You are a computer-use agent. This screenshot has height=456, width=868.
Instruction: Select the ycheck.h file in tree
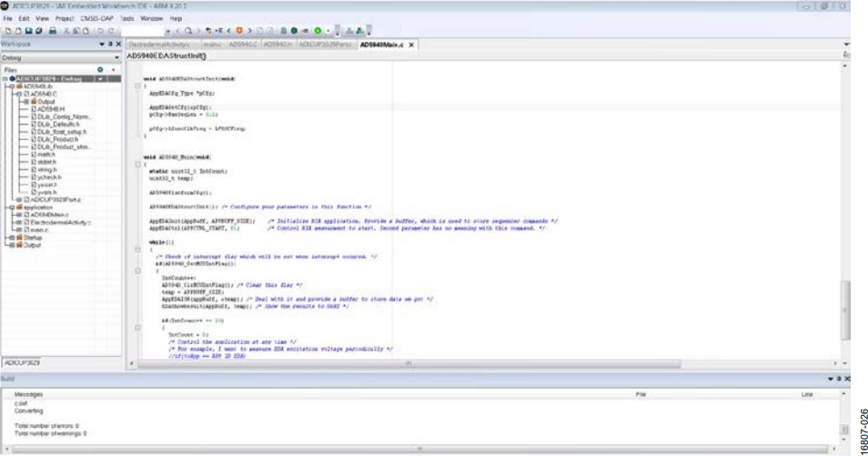49,177
